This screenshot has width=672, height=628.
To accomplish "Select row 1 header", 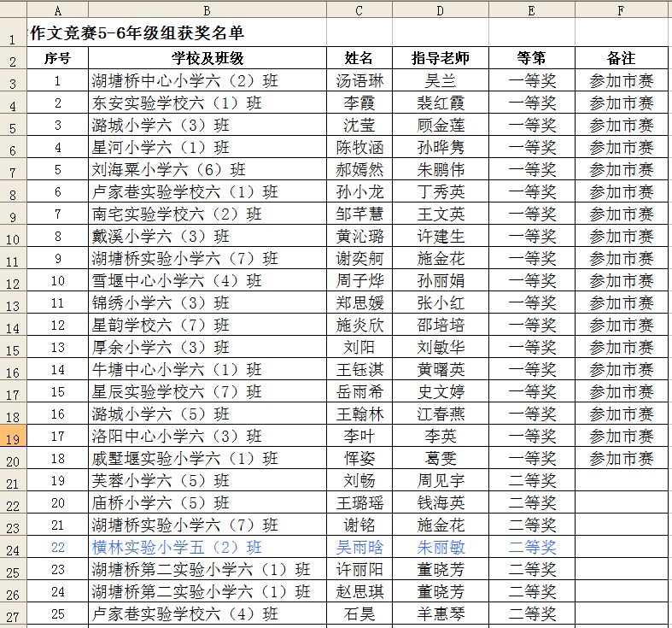I will point(14,32).
